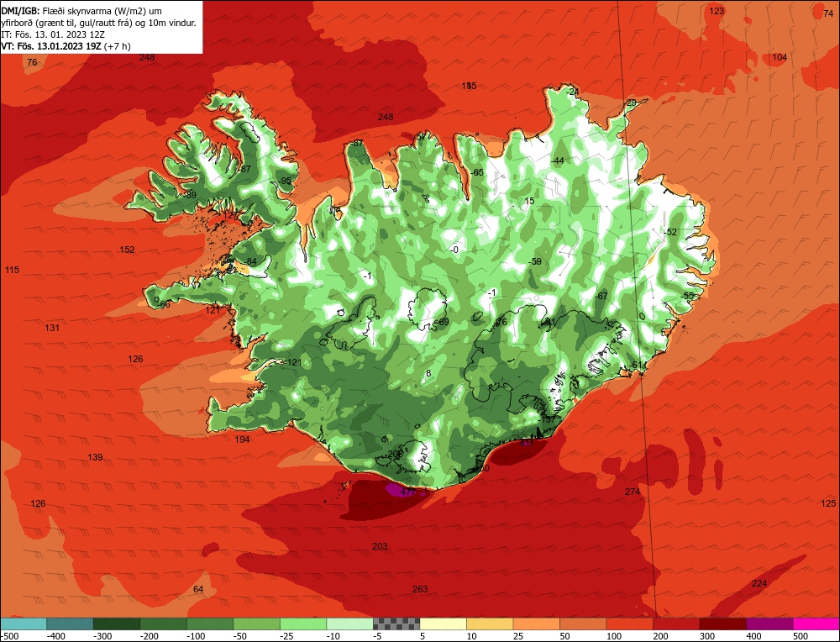
Task: Click the value 152 west of Iceland
Action: [127, 250]
